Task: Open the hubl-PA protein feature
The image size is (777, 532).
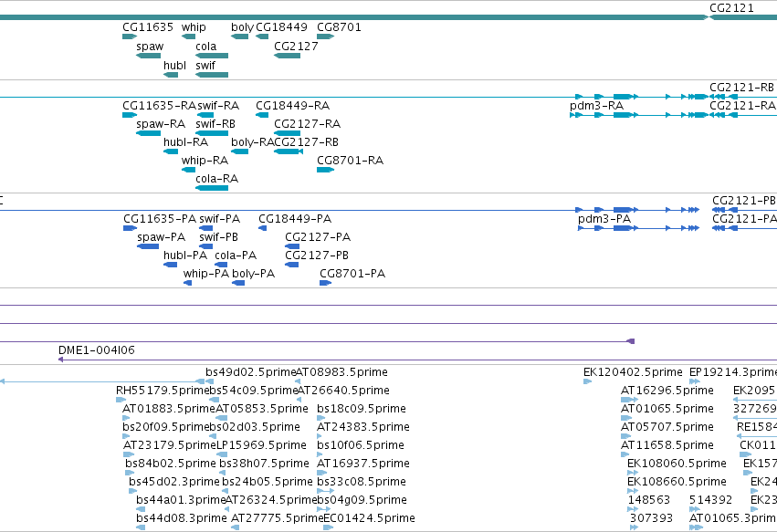Action: 170,265
